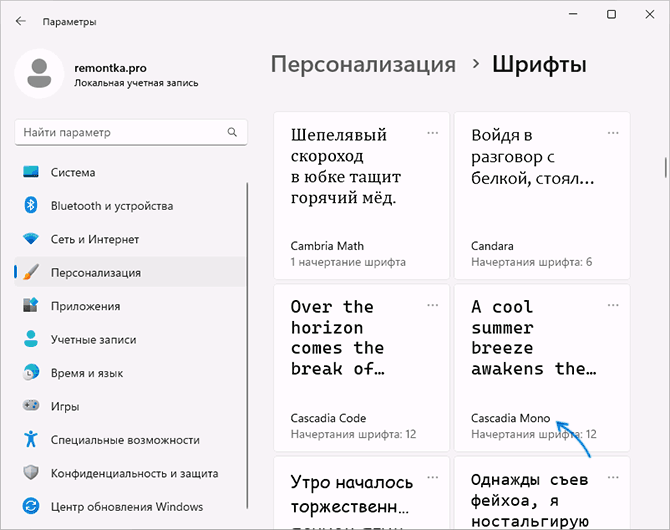This screenshot has height=530, width=670.
Task: Open options for the Утро началось card
Action: tap(432, 477)
